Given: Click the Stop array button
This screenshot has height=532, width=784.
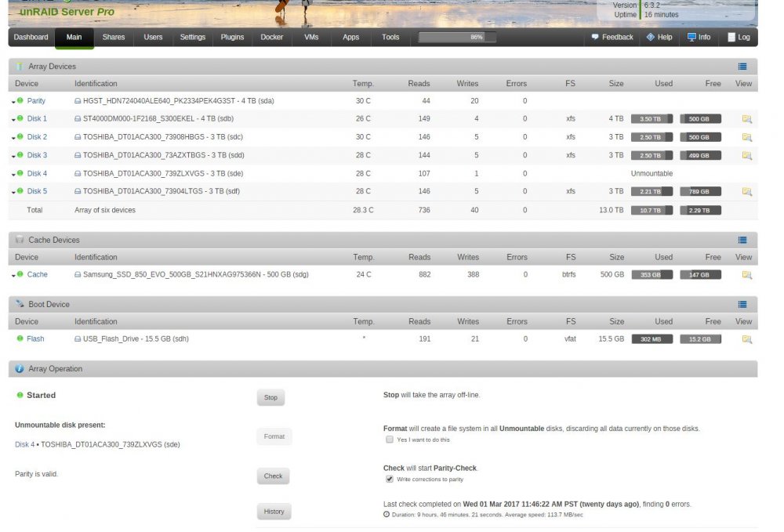Looking at the screenshot, I should point(270,398).
